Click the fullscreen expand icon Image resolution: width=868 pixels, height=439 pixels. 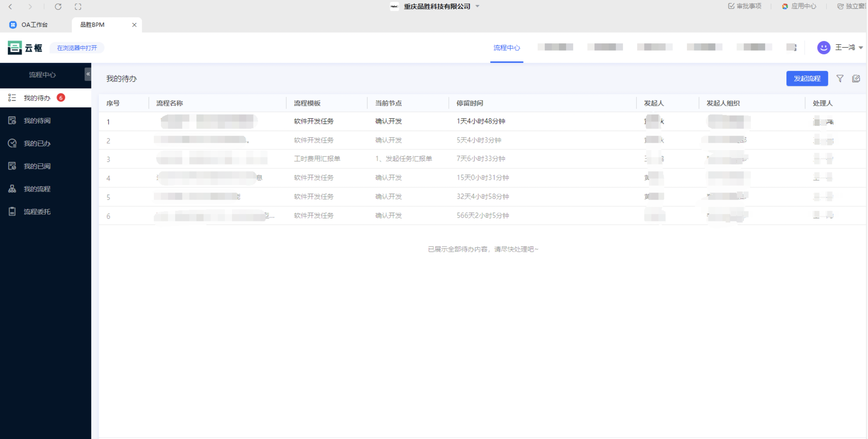78,6
